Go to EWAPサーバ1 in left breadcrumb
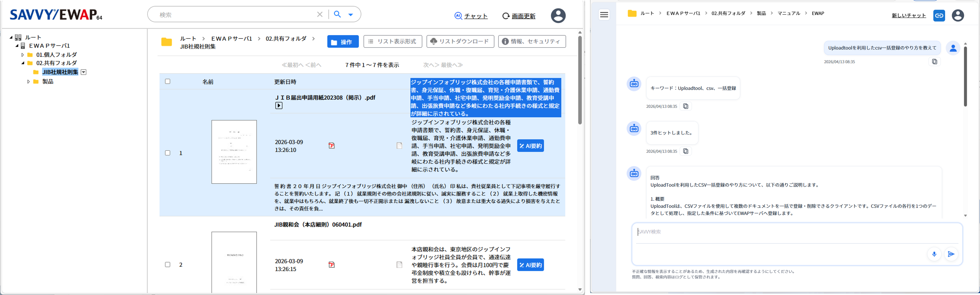Viewport: 980px width, 295px height. point(231,38)
